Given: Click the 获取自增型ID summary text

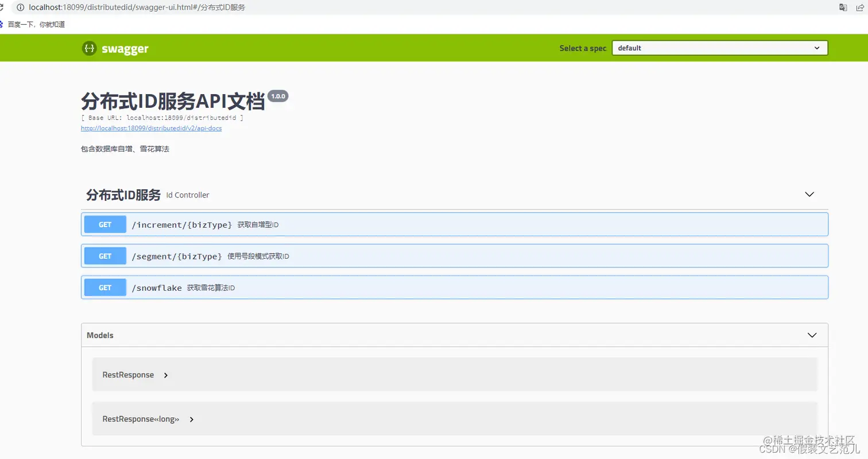Looking at the screenshot, I should (258, 225).
